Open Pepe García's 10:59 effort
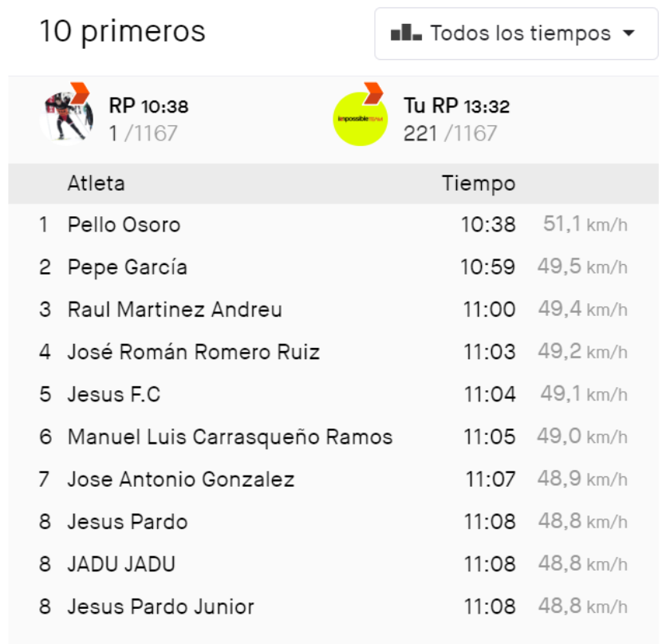The height and width of the screenshot is (644, 666). [x=488, y=267]
